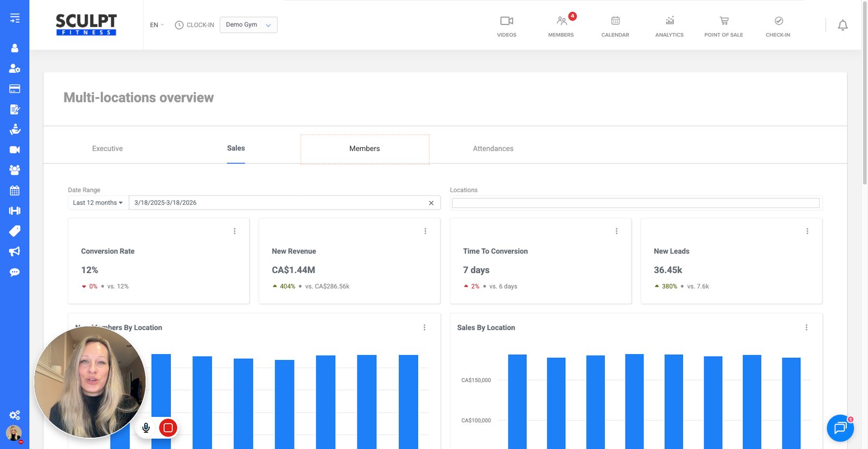The width and height of the screenshot is (868, 449).
Task: Open the payments card sidebar icon
Action: pyautogui.click(x=15, y=89)
